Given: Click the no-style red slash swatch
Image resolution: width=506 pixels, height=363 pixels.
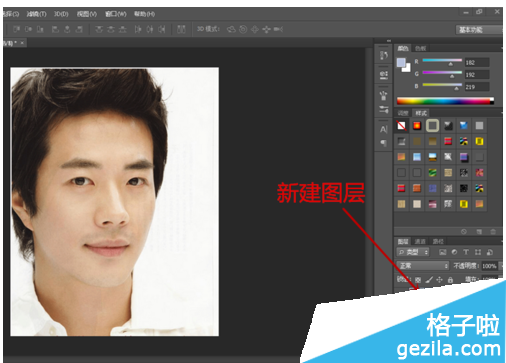Looking at the screenshot, I should point(401,126).
